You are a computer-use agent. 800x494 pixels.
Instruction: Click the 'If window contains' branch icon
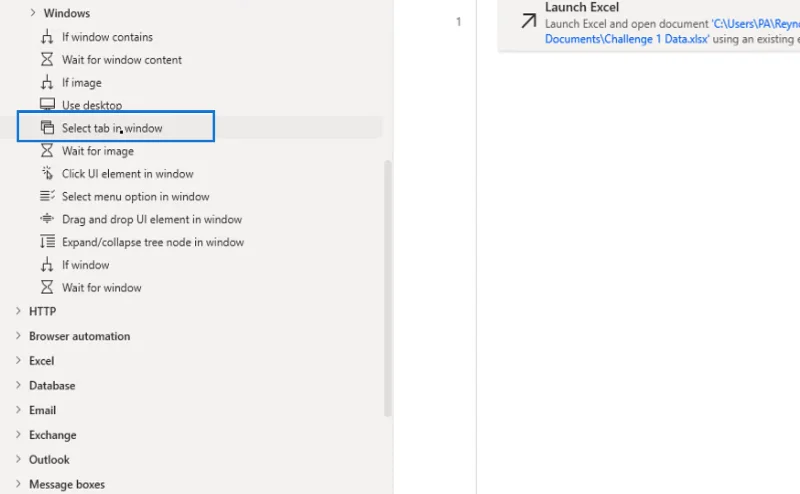[x=47, y=37]
